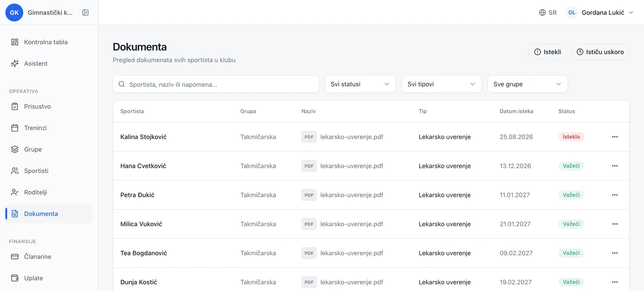Click expiry date 13.12.2026

point(515,166)
